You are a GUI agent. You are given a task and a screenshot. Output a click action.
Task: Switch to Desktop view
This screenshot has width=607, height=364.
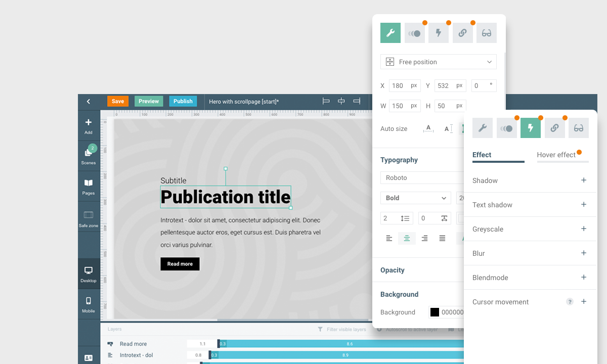pyautogui.click(x=89, y=274)
